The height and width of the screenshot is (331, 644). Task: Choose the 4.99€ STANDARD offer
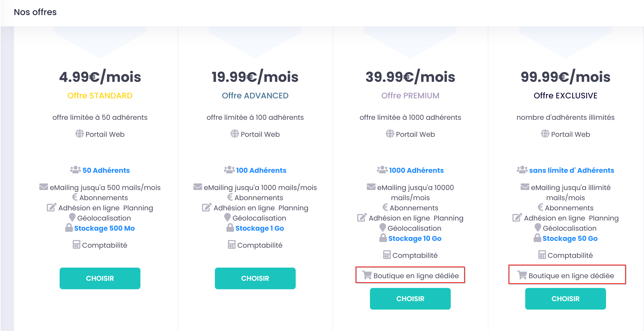[x=100, y=278]
